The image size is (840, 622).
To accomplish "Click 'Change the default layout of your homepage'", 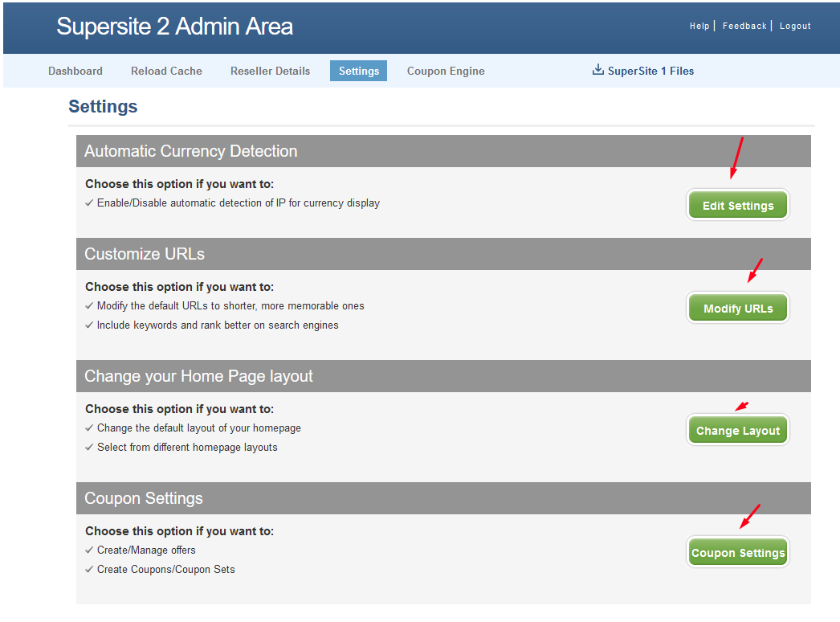I will tap(198, 428).
